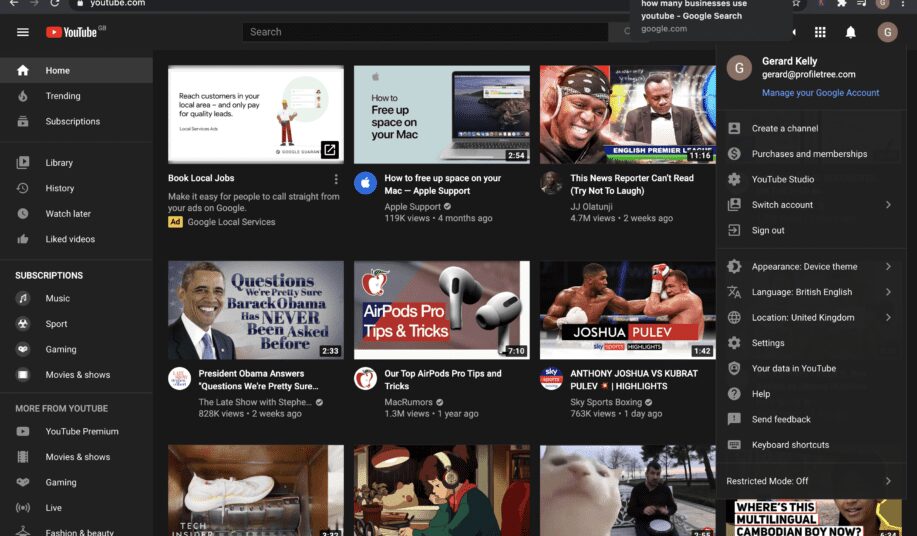Expand Language: British English option
Viewport: 917px width, 536px height.
coord(811,292)
